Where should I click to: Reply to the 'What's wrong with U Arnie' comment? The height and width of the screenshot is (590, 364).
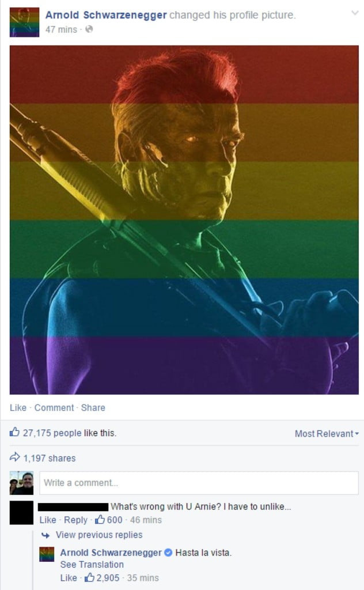[x=75, y=520]
